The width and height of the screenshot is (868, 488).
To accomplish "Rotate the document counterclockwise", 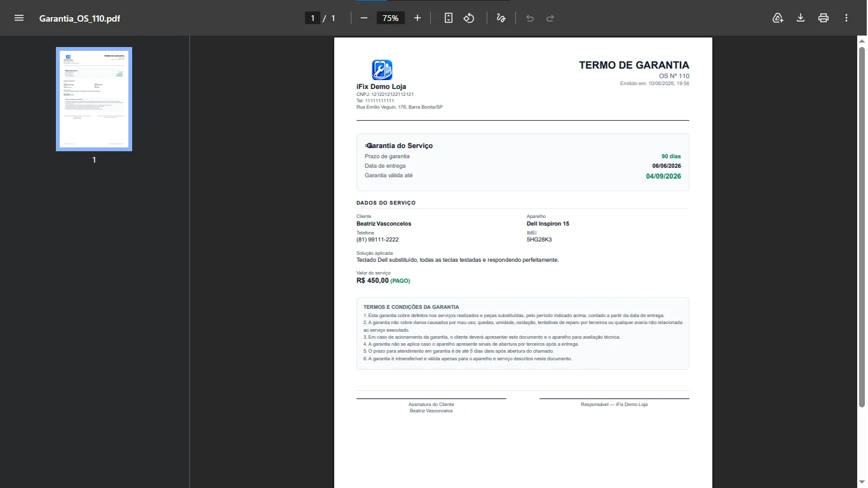I will [x=469, y=18].
